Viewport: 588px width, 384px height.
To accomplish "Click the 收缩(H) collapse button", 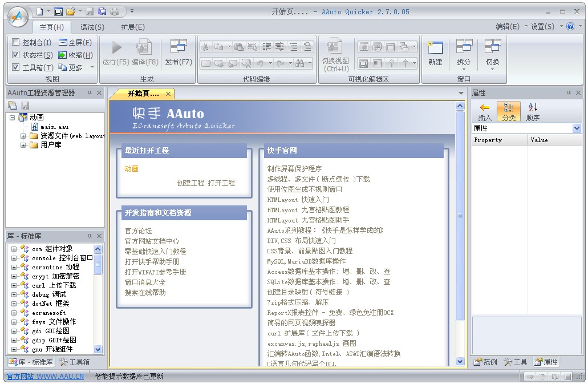I will click(75, 55).
